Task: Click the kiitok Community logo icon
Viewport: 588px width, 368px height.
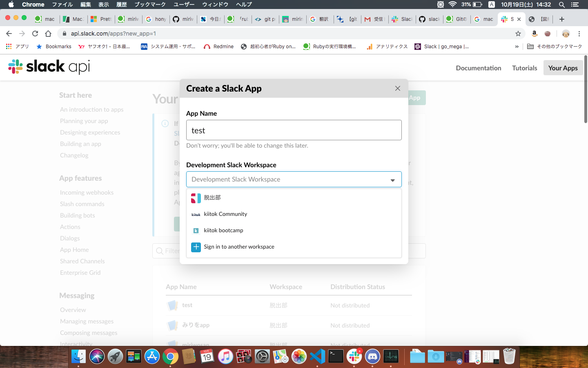Action: pos(196,214)
